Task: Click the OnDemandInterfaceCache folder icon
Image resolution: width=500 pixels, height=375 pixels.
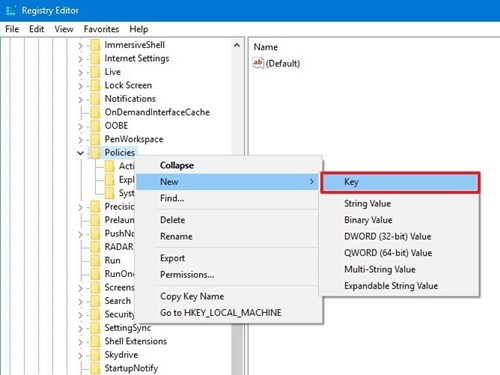Action: (95, 112)
